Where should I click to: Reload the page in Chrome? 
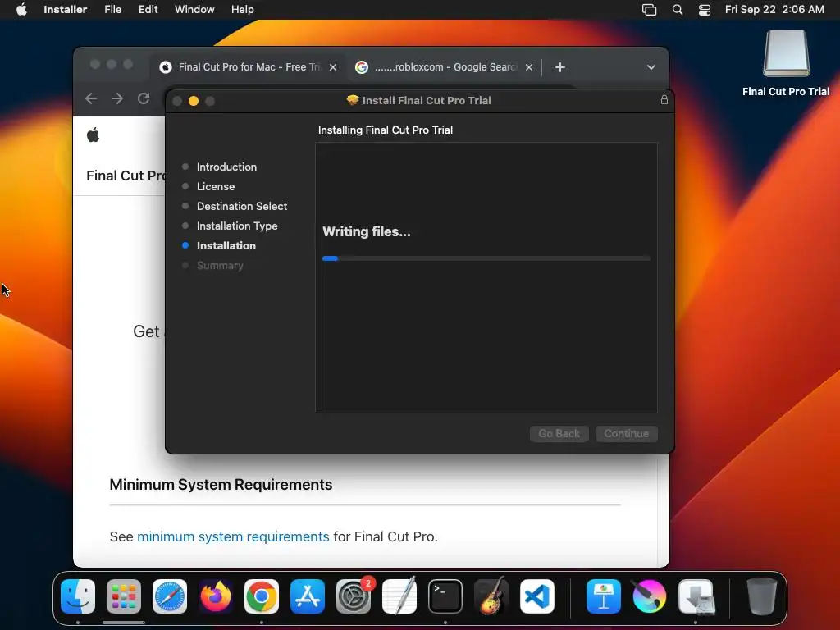point(143,98)
